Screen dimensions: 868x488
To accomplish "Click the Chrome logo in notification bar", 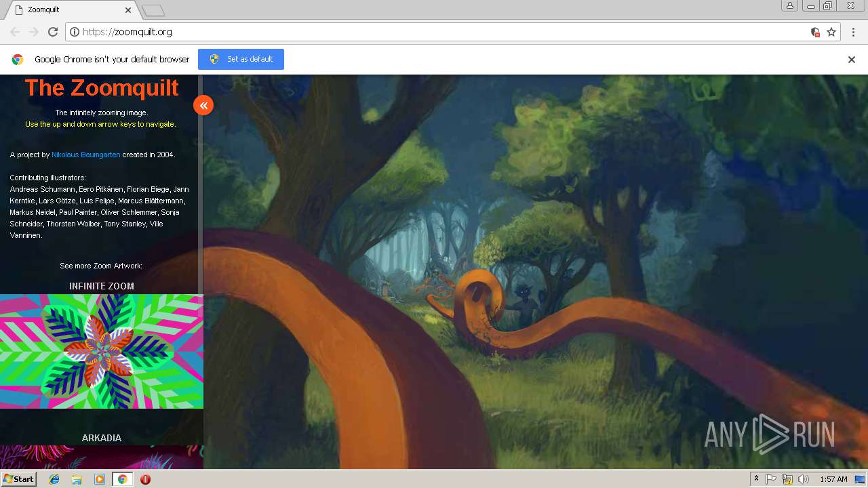I will (18, 60).
